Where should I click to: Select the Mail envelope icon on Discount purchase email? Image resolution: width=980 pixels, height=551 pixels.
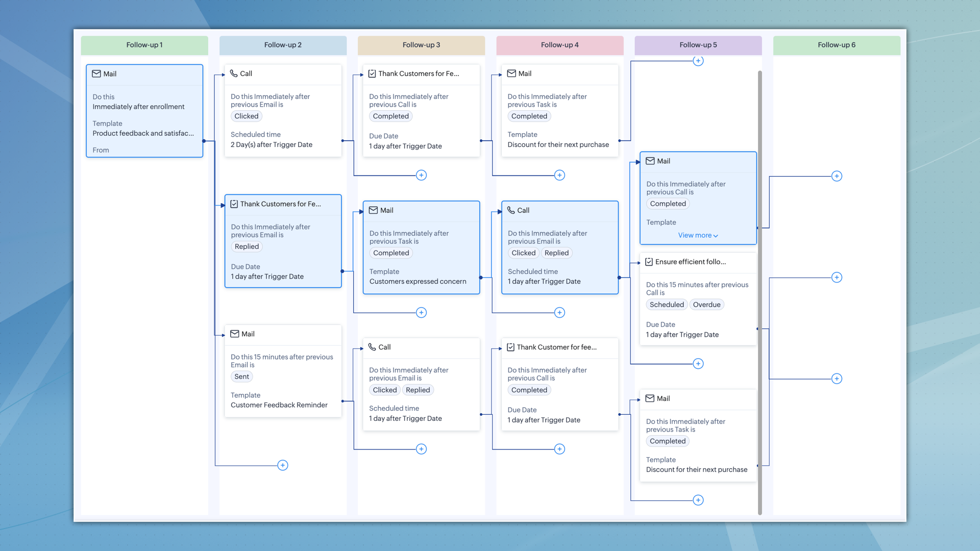(650, 398)
